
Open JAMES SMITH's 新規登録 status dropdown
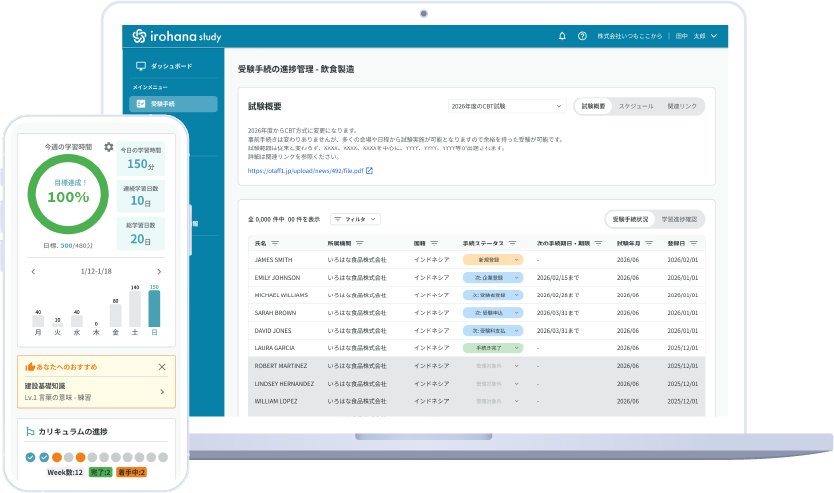[x=493, y=260]
